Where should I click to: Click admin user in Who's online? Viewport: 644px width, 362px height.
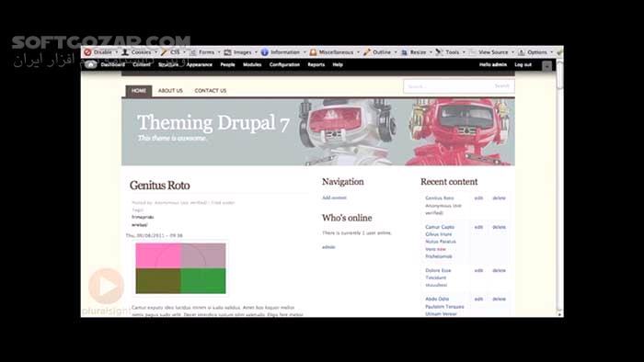pyautogui.click(x=328, y=247)
